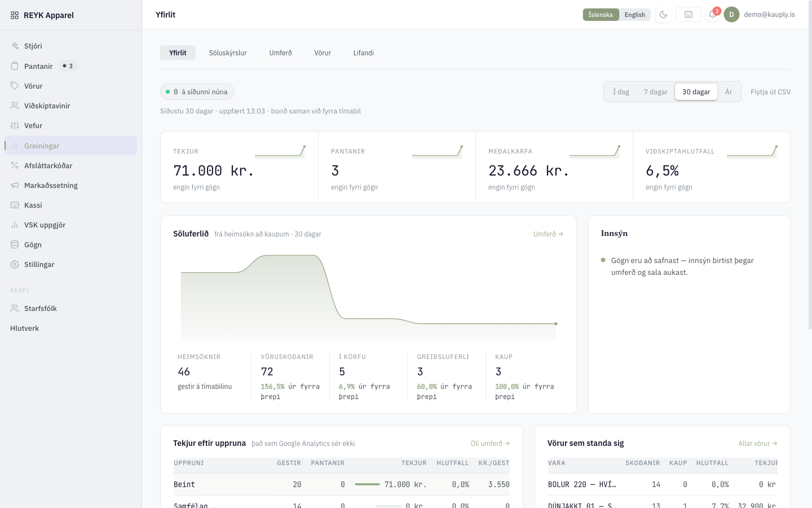Viewport: 812px width, 508px height.
Task: Click the Tekjur card sparkline
Action: [x=280, y=151]
